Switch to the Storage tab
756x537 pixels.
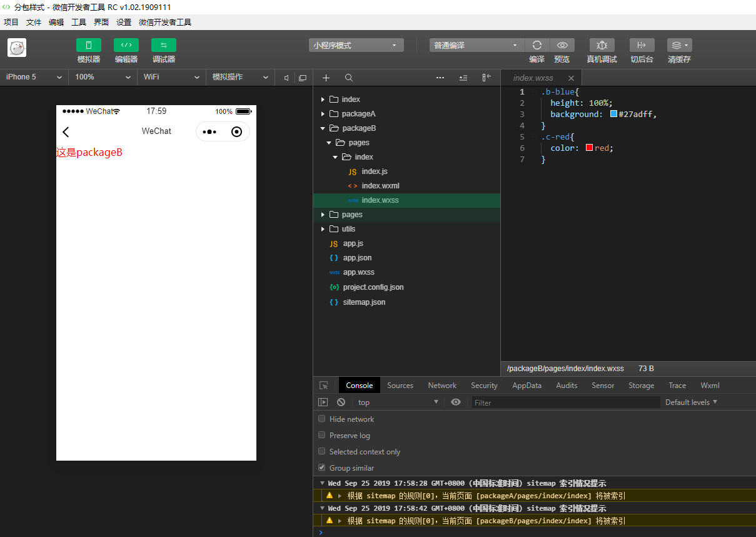point(641,386)
